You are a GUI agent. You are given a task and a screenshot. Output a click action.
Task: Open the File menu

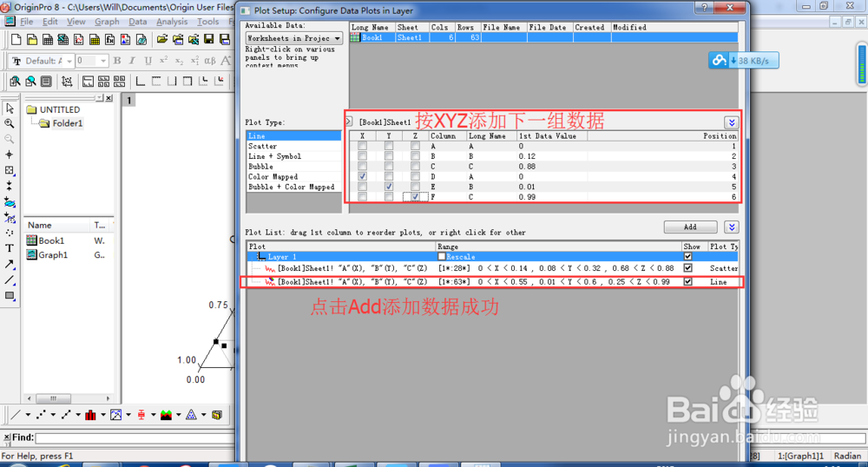[x=27, y=22]
